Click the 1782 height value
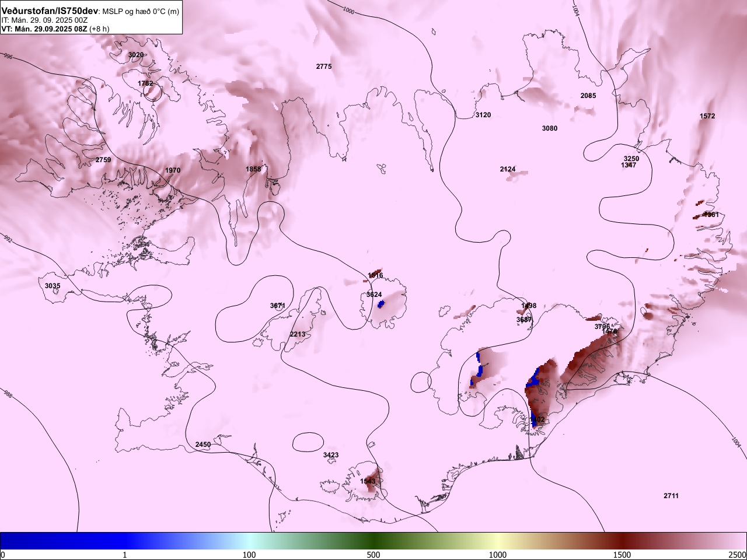This screenshot has height=560, width=747. 145,83
